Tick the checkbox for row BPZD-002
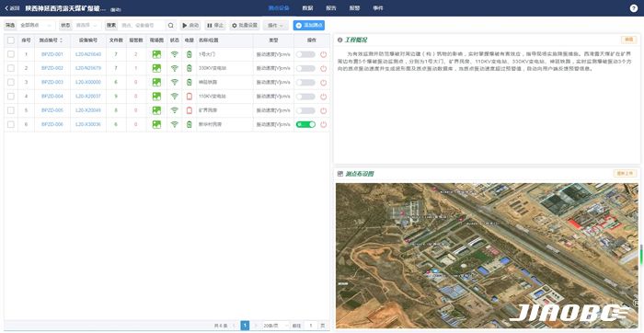The width and height of the screenshot is (644, 333). click(x=11, y=68)
